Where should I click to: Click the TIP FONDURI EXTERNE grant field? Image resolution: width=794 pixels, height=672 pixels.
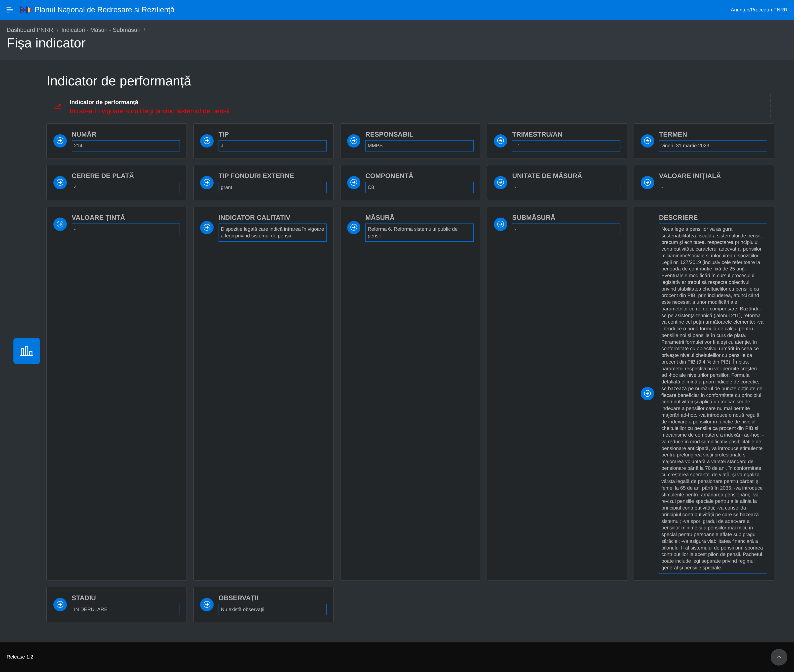272,187
